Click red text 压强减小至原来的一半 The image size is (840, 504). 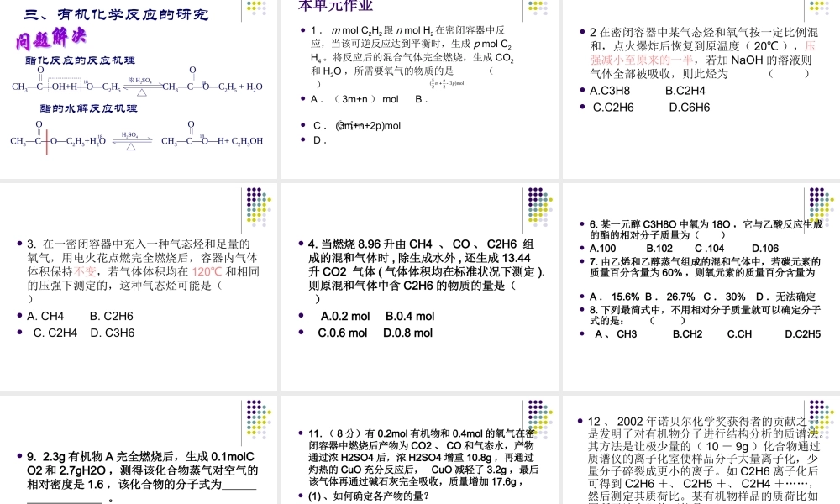pyautogui.click(x=702, y=53)
